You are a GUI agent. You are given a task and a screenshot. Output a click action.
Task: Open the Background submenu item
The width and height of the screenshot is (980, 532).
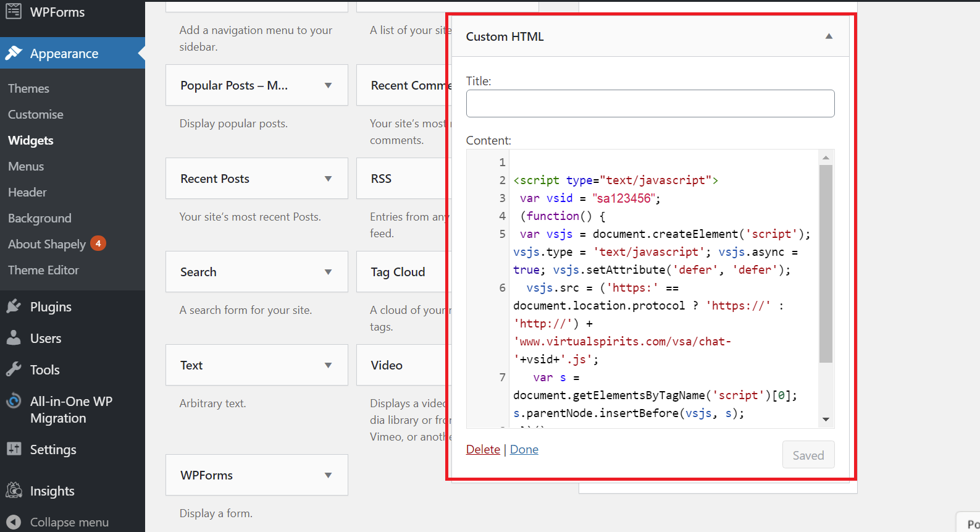40,218
